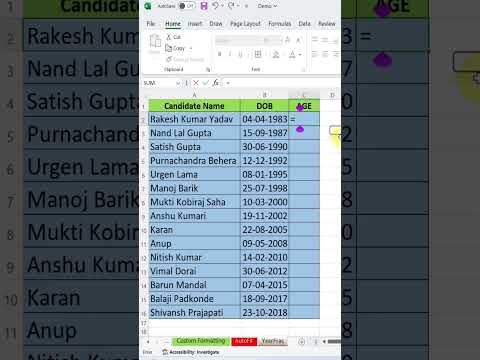The image size is (480, 360).
Task: Select cell with Nand Lal Gupta
Action: [x=194, y=133]
